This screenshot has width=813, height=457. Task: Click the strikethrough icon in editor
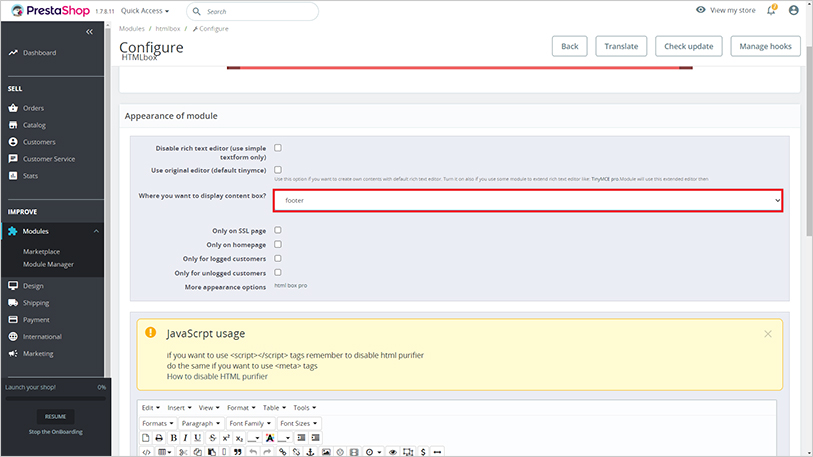(x=212, y=438)
